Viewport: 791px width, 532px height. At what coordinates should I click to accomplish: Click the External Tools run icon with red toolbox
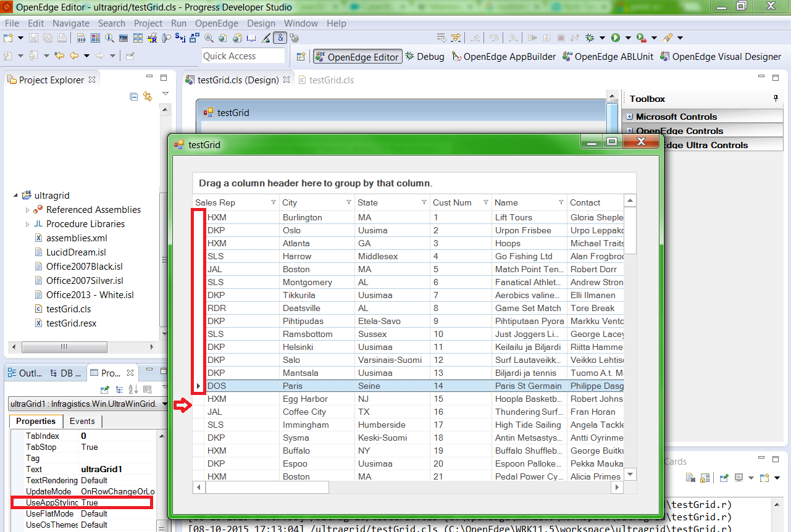[x=641, y=38]
